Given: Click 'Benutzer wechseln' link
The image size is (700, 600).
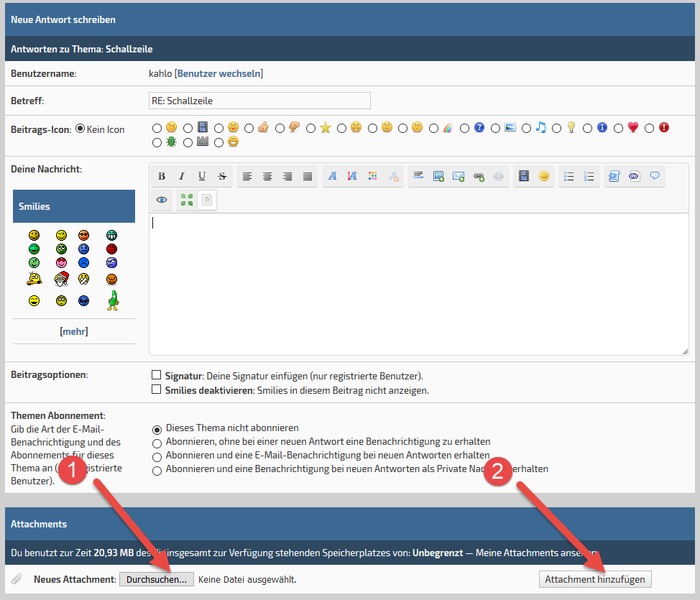Looking at the screenshot, I should pyautogui.click(x=218, y=73).
